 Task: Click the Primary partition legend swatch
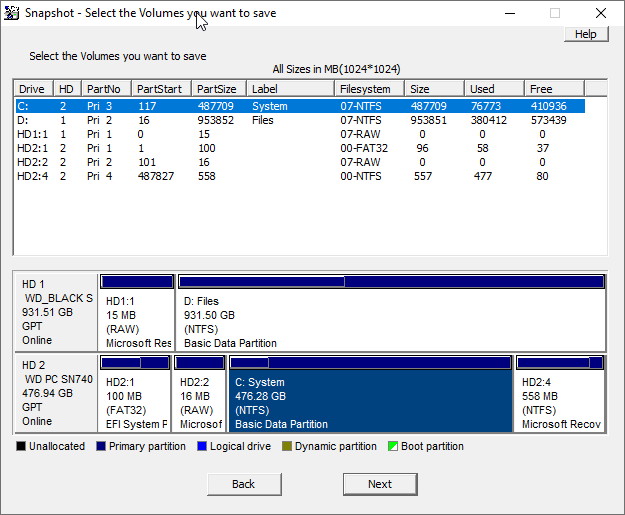point(101,446)
